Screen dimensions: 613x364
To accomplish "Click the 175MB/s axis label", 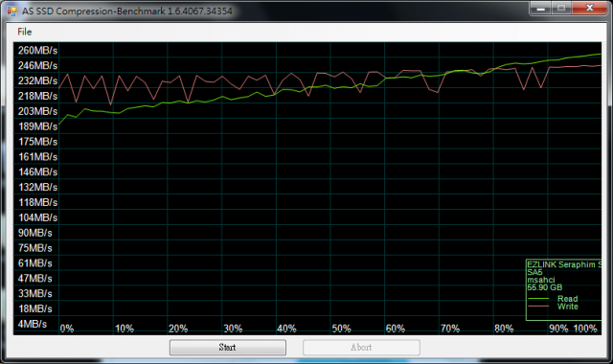I will [37, 142].
